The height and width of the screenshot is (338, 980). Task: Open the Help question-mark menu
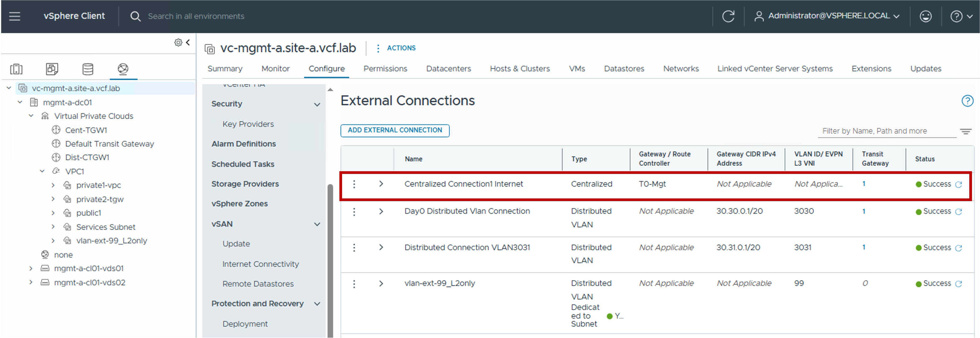(961, 16)
